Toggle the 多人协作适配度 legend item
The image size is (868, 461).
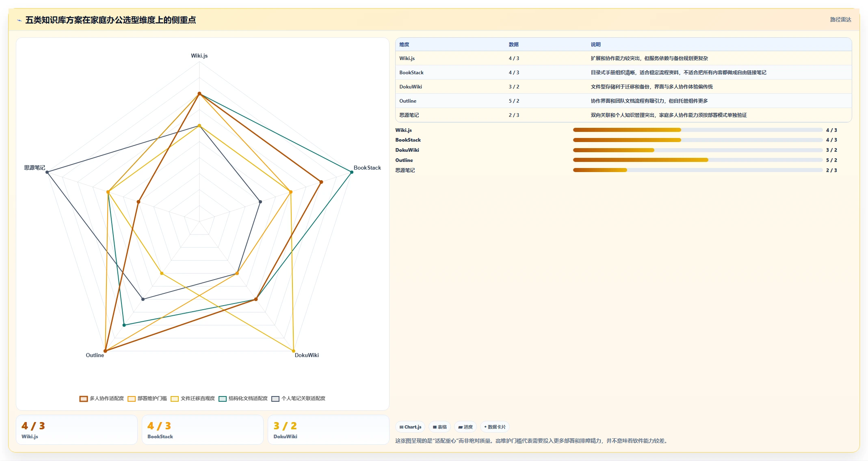click(x=102, y=399)
